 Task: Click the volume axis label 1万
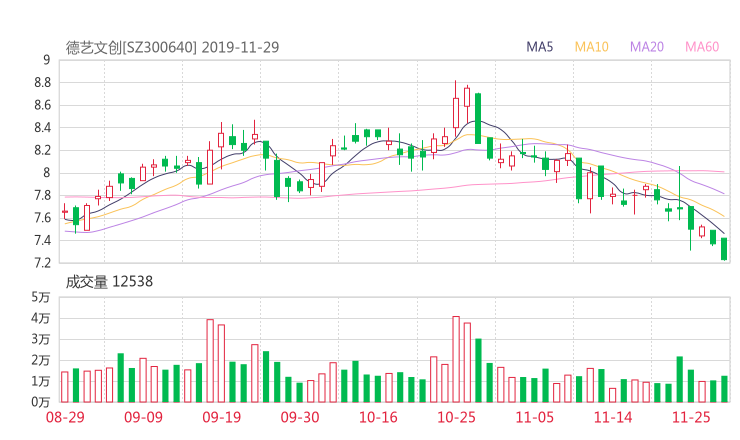coord(41,381)
